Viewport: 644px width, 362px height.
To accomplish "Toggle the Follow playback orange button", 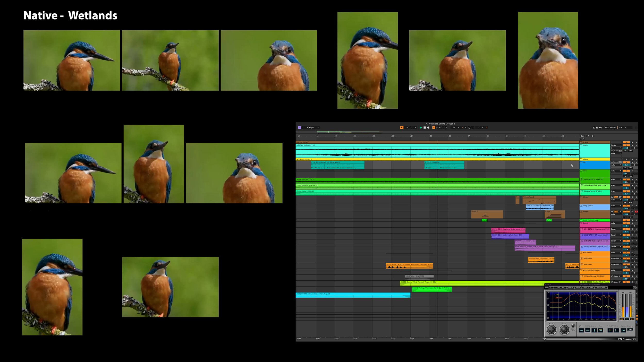I will click(x=402, y=127).
